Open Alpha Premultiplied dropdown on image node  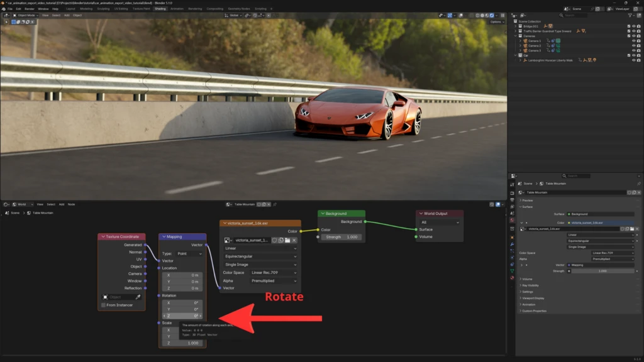274,281
